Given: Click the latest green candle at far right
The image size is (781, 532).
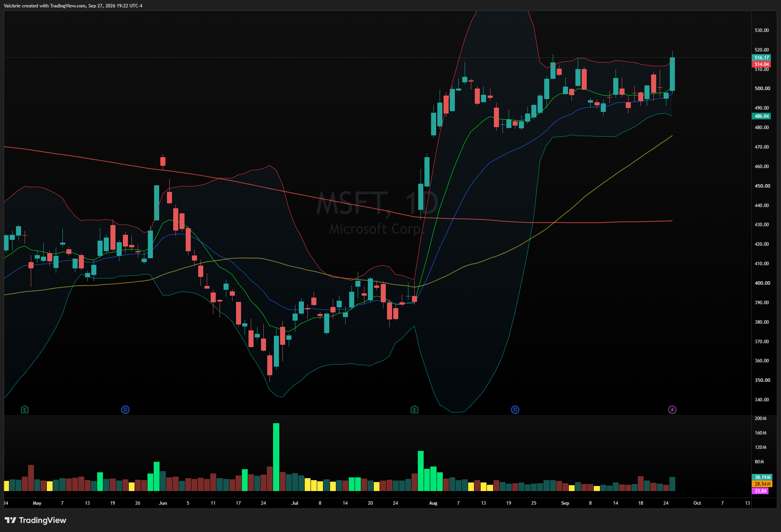Looking at the screenshot, I should tap(672, 74).
